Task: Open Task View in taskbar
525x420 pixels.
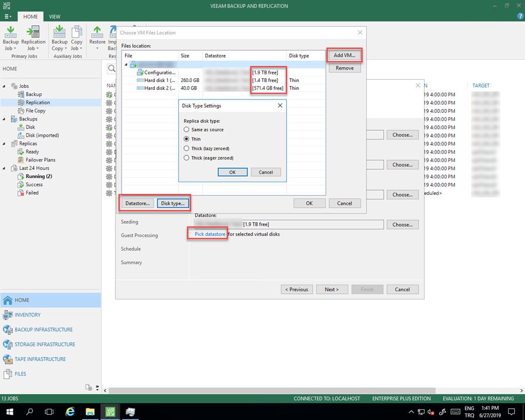Action: tap(49, 412)
